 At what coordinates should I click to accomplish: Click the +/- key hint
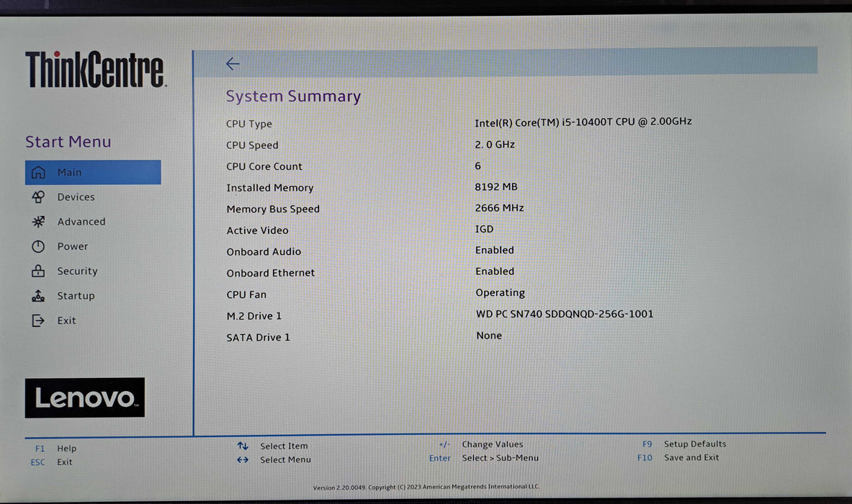click(x=444, y=444)
